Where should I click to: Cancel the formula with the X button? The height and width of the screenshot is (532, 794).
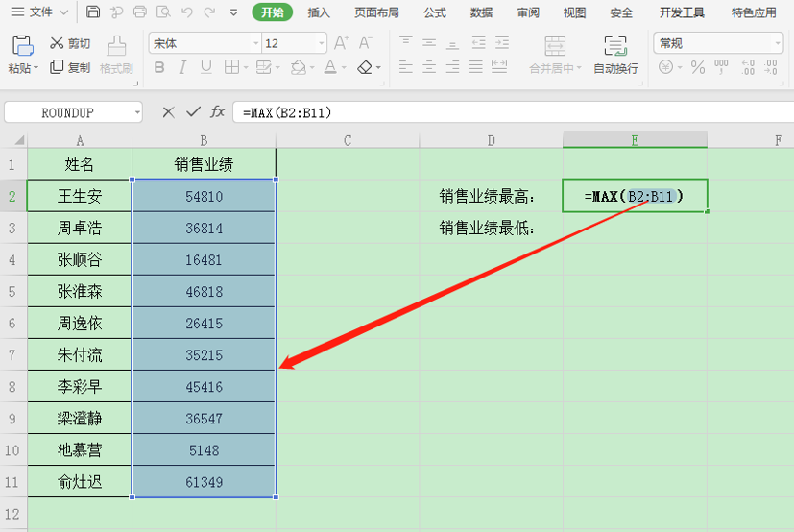pos(169,112)
